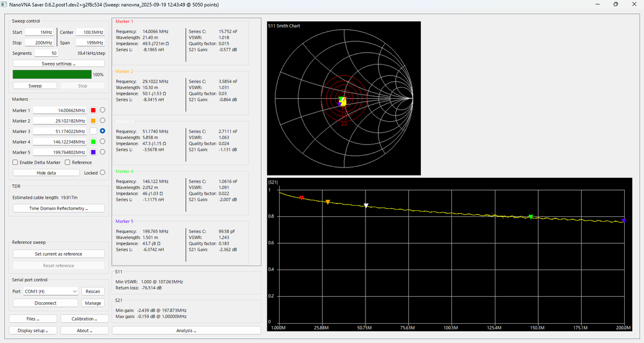The width and height of the screenshot is (644, 343).
Task: Click the white Marker 3 triangle on S21 chart
Action: coord(366,206)
